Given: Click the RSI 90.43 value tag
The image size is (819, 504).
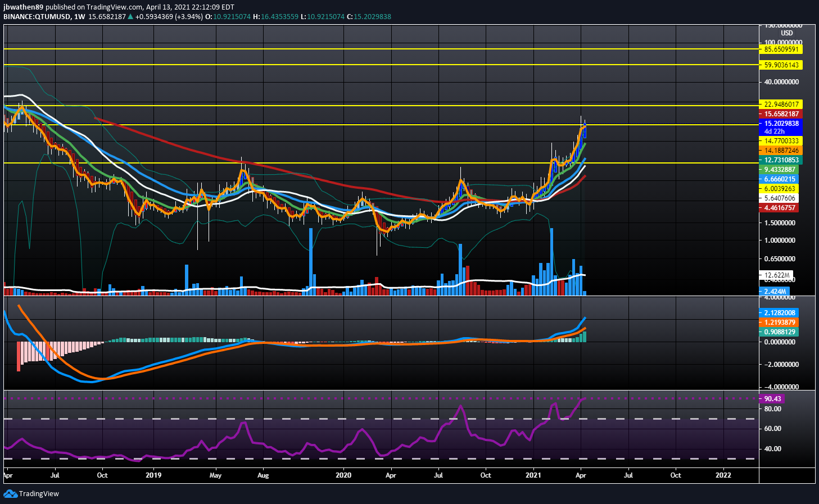Looking at the screenshot, I should [772, 399].
